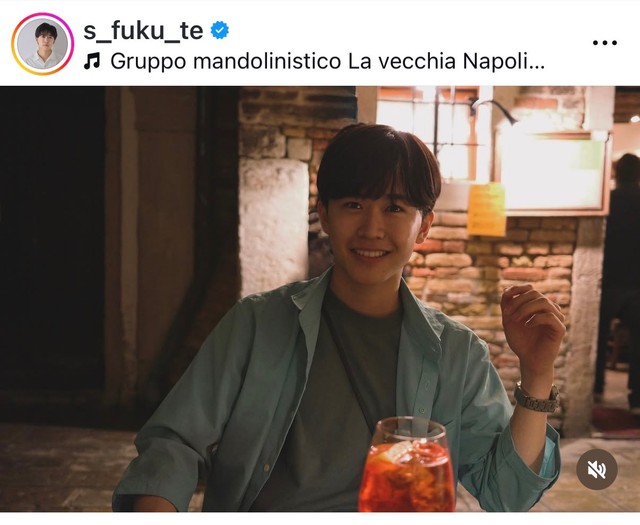Screen dimensions: 640x525
Task: View the story from the profile avatar
Action: tap(42, 44)
